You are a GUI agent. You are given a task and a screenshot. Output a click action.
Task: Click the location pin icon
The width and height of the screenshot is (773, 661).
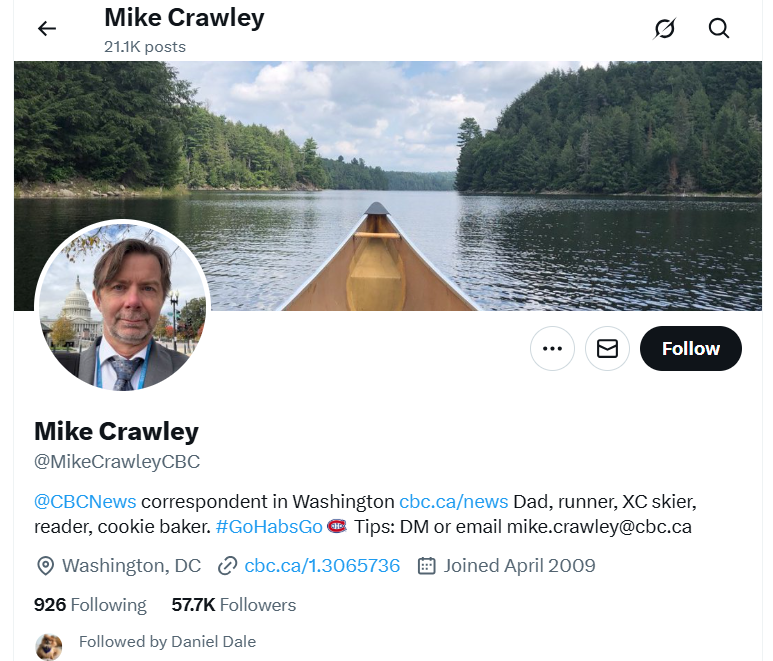coord(45,566)
